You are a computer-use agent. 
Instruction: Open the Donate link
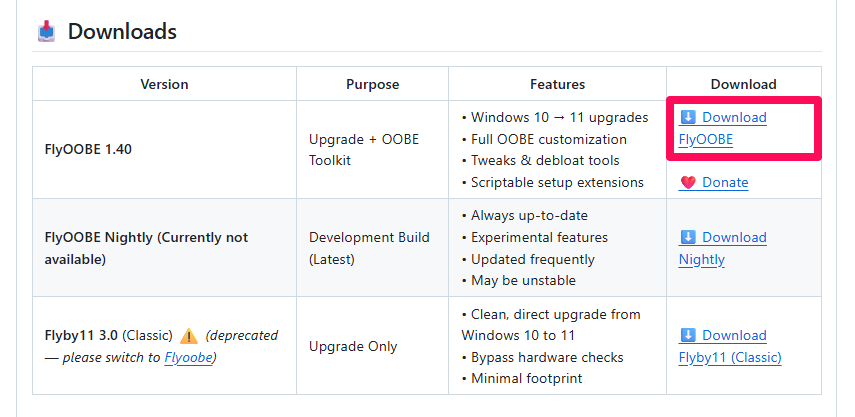click(725, 182)
